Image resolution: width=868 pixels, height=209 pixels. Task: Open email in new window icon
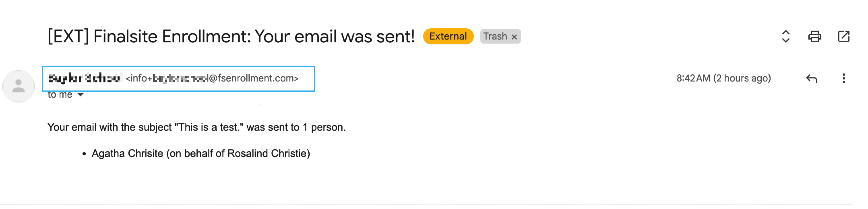[843, 36]
